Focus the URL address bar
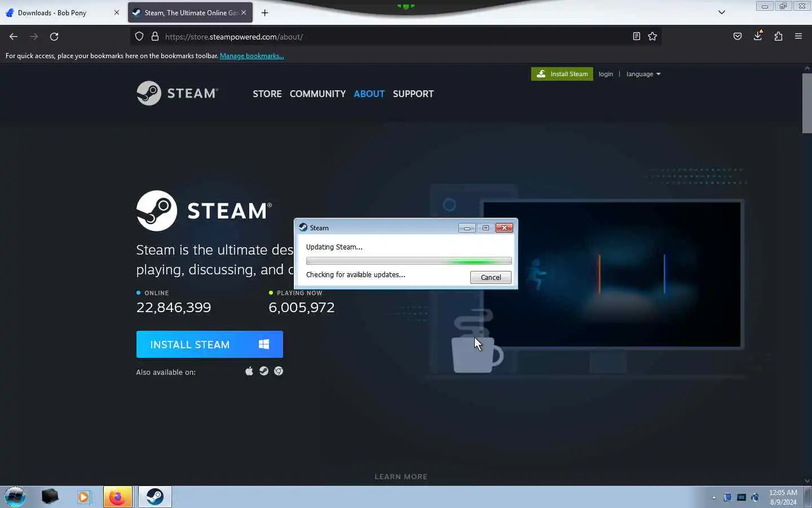 click(395, 37)
